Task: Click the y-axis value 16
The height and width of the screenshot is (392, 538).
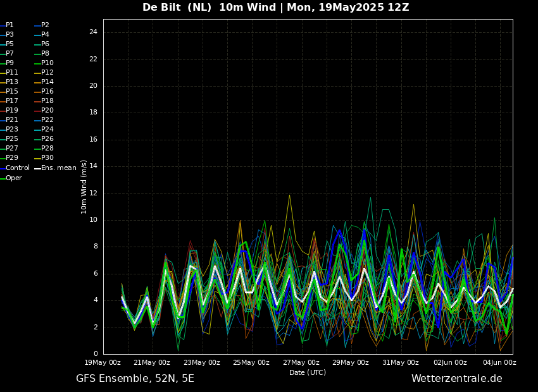Action: (93, 140)
